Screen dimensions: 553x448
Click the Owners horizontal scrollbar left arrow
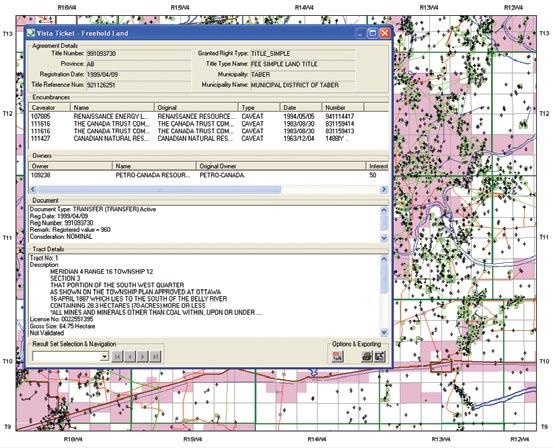coord(33,189)
